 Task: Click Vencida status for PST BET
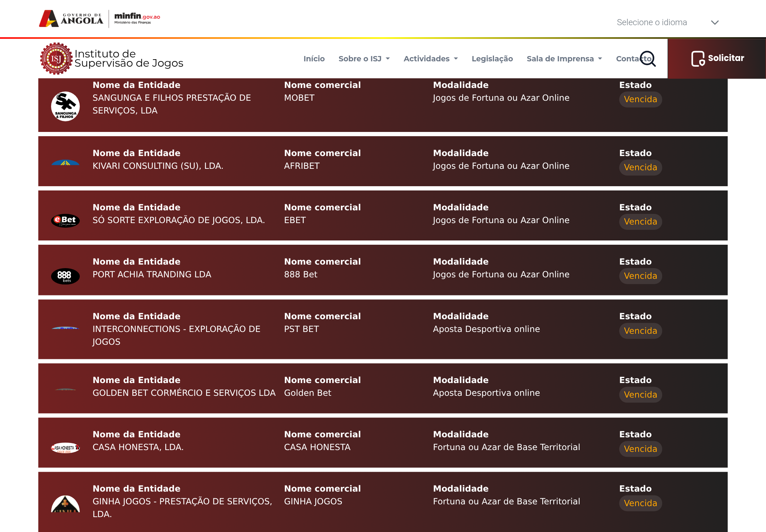640,331
